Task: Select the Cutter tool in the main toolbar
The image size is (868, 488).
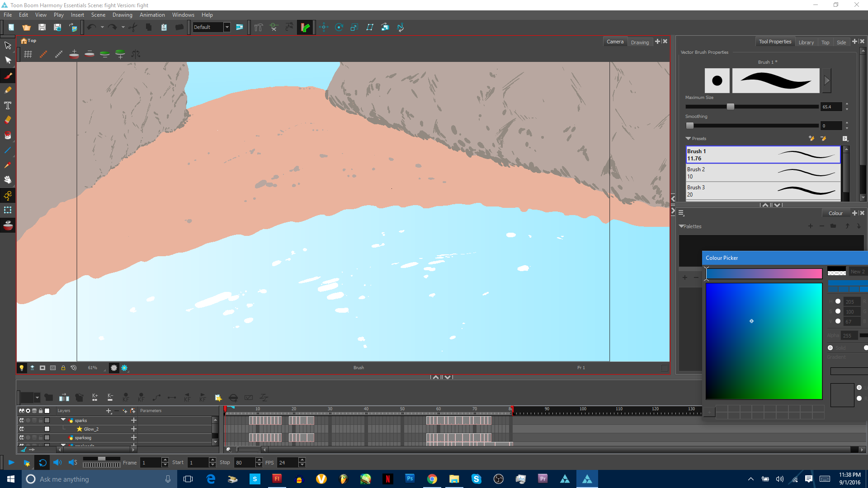Action: [133, 27]
